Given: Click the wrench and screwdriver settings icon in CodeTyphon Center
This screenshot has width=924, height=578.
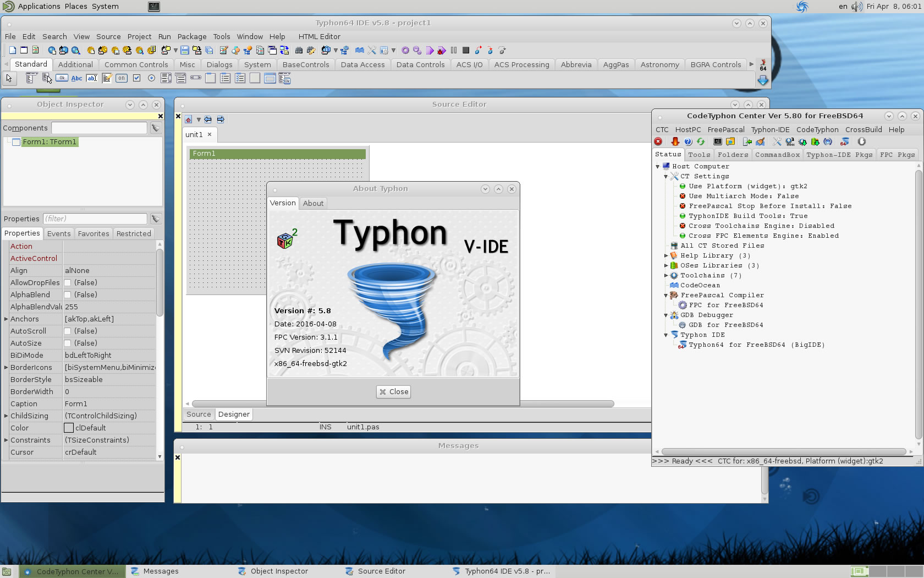Looking at the screenshot, I should (x=777, y=141).
